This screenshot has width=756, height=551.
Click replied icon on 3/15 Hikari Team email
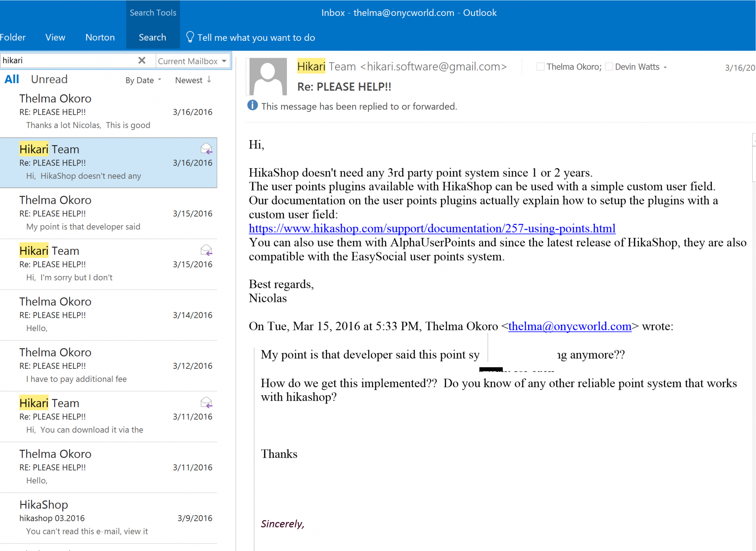pyautogui.click(x=206, y=250)
